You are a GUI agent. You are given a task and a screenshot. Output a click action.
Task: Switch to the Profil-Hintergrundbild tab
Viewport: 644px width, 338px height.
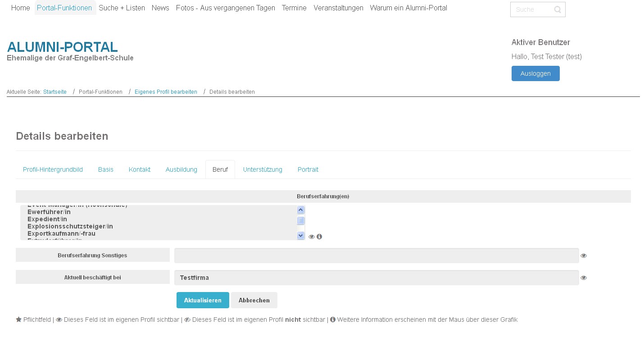53,169
